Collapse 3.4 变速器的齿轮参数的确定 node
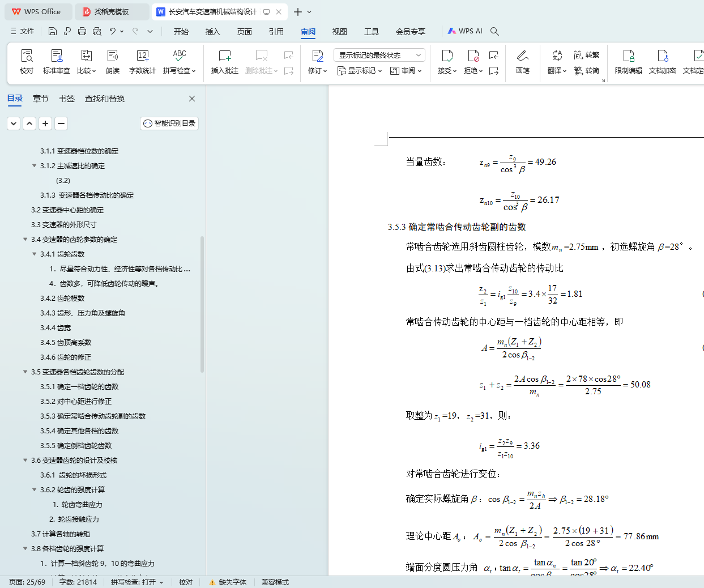Image resolution: width=704 pixels, height=588 pixels. click(25, 240)
